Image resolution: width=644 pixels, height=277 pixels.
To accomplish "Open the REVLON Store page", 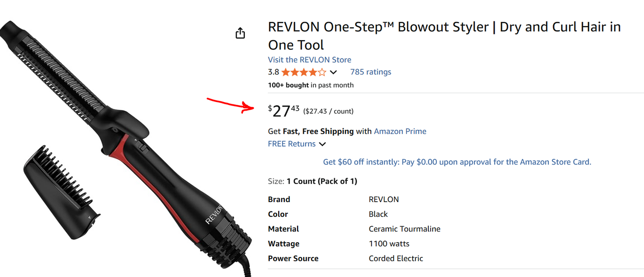I will (309, 59).
